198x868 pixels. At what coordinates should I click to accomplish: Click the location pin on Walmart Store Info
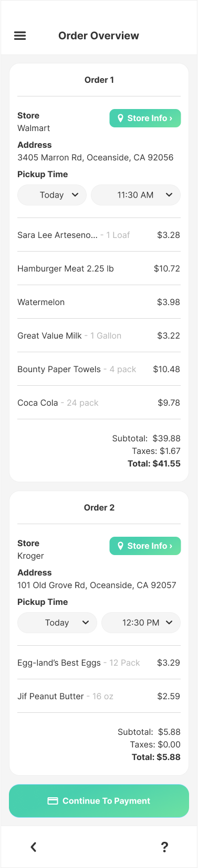pyautogui.click(x=120, y=118)
